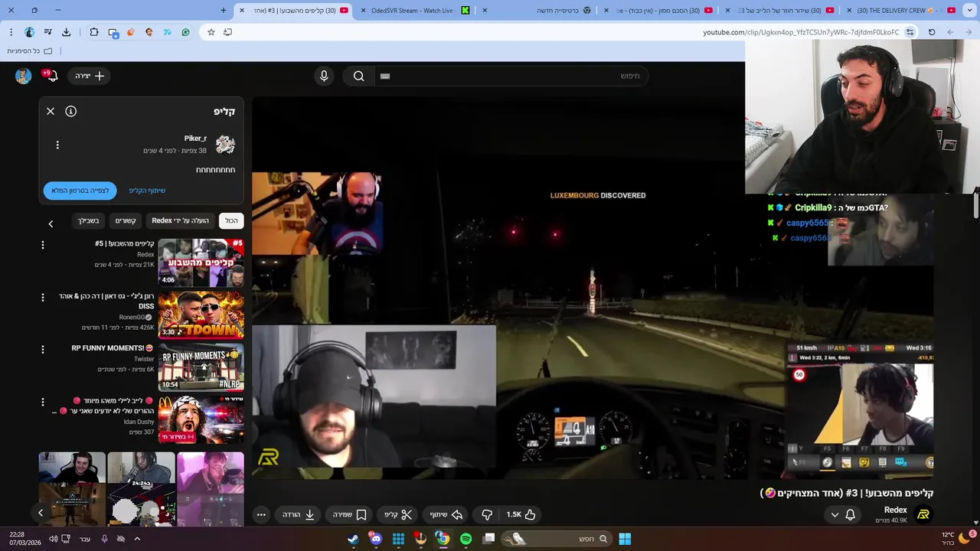Open Steam from the taskbar
Image resolution: width=980 pixels, height=551 pixels.
353,539
